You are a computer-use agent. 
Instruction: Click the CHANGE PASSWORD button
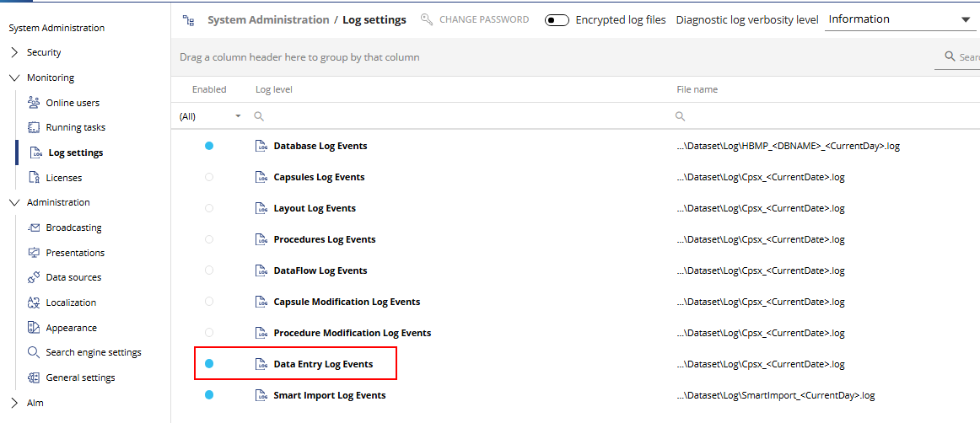pyautogui.click(x=475, y=19)
